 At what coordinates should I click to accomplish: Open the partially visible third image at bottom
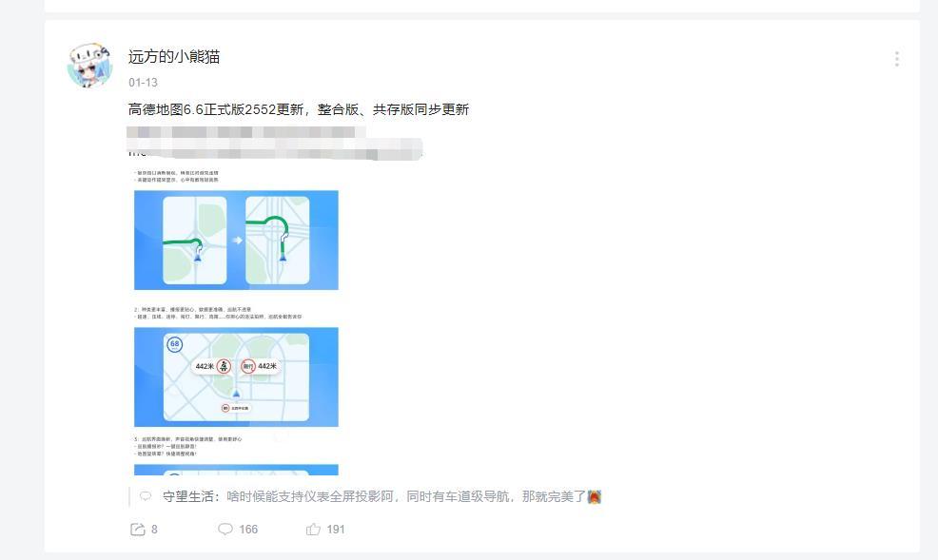pos(236,470)
